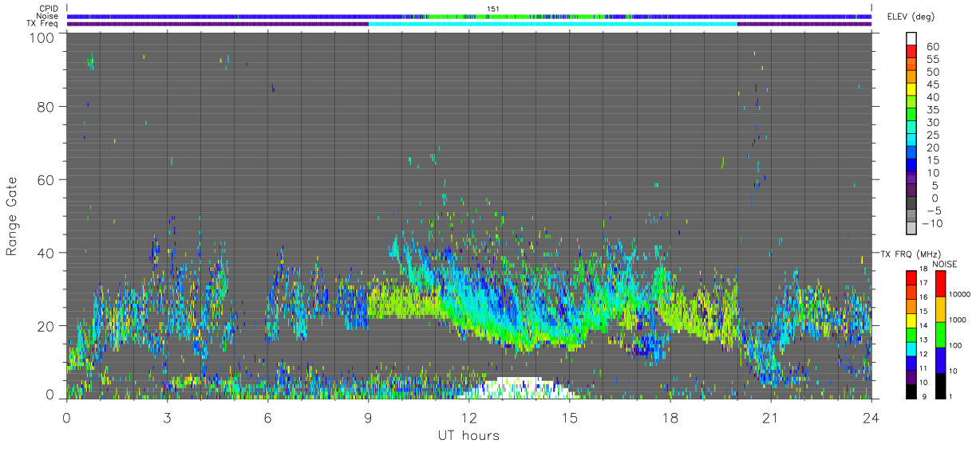This screenshot has width=980, height=452.
Task: Click the light gray swatch below -10 degrees
Action: [911, 227]
